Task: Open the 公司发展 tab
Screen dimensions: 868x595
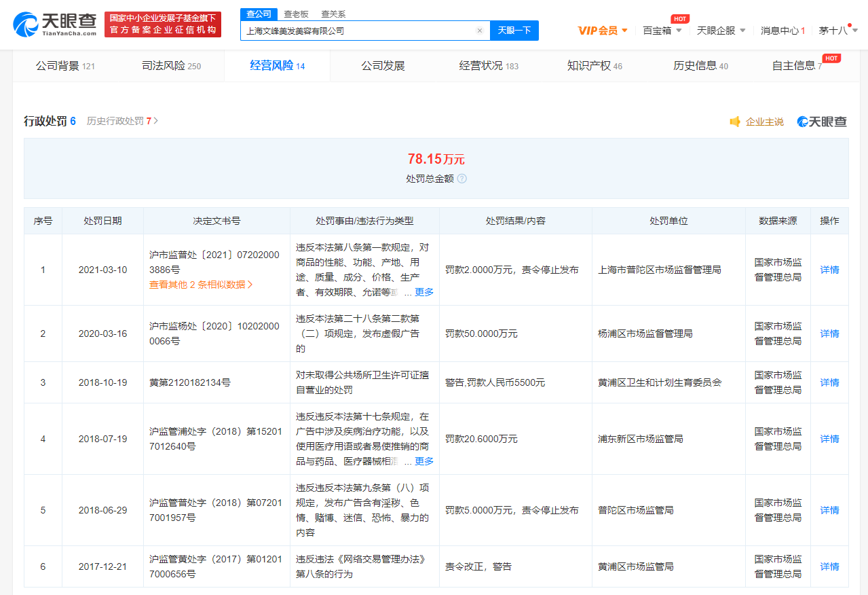Action: click(x=383, y=66)
